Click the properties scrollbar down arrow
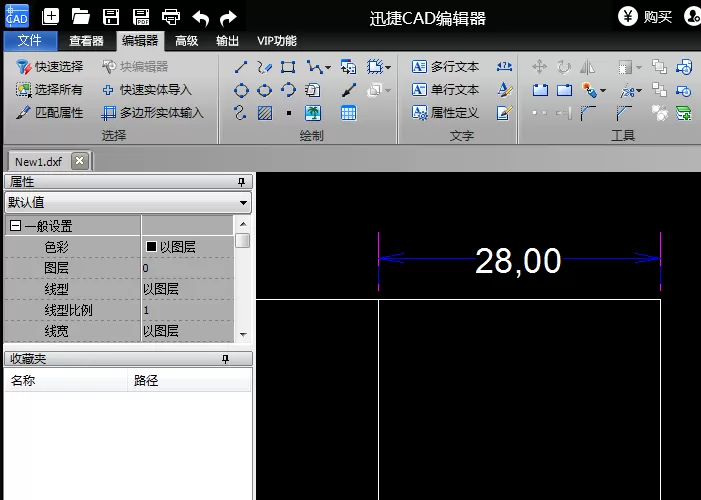The image size is (701, 500). pyautogui.click(x=243, y=335)
